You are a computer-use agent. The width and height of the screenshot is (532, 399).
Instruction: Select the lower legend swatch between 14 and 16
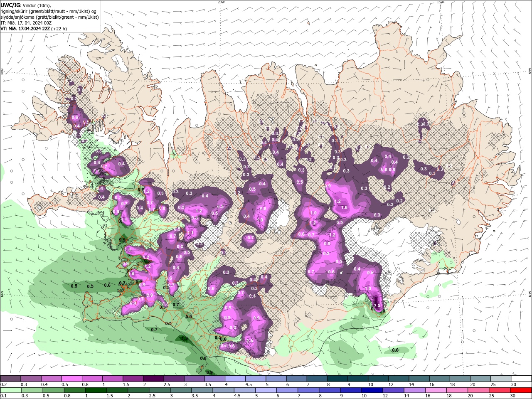[x=414, y=390]
